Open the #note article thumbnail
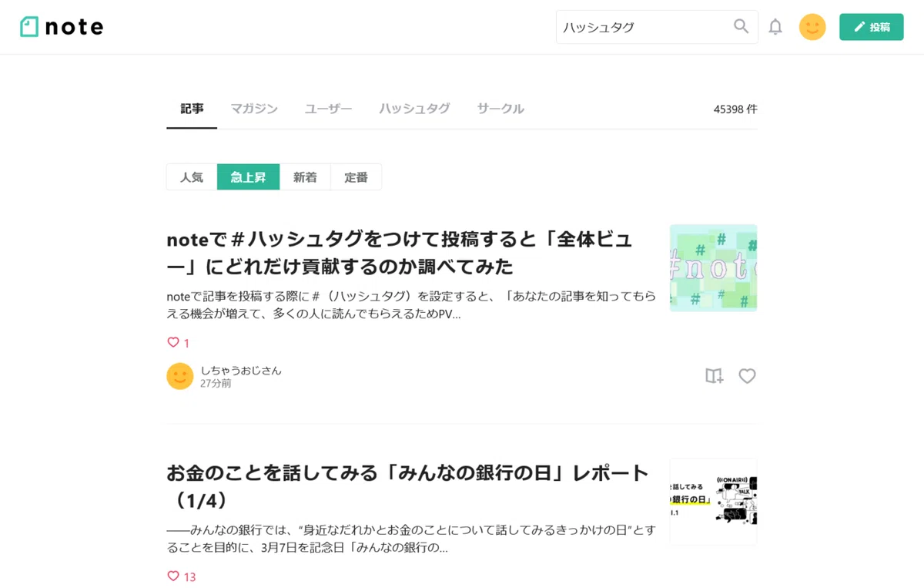The width and height of the screenshot is (924, 588). tap(713, 268)
